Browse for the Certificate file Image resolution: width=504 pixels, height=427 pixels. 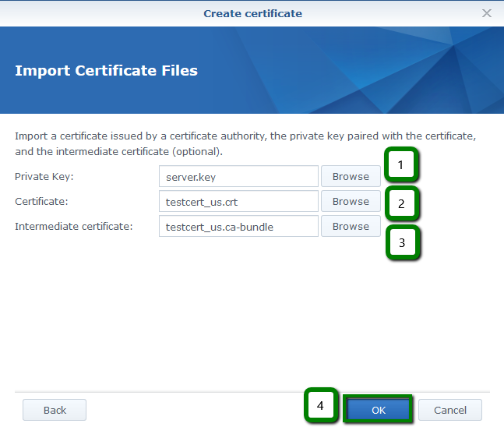[x=351, y=202]
